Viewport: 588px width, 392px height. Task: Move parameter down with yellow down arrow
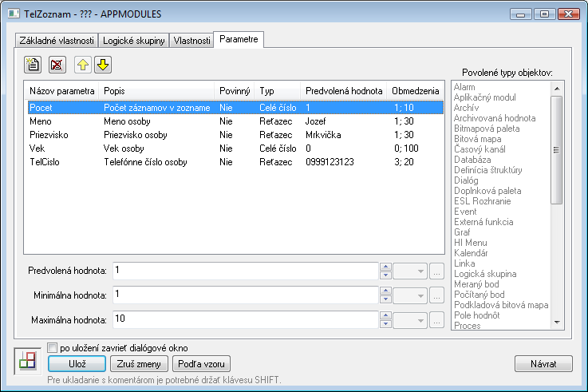point(103,64)
